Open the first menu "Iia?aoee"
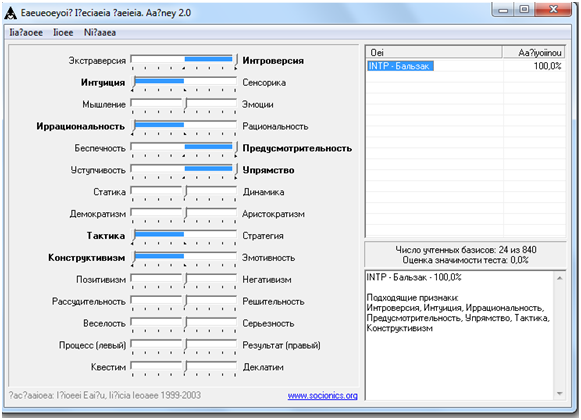The height and width of the screenshot is (420, 581). pyautogui.click(x=26, y=33)
